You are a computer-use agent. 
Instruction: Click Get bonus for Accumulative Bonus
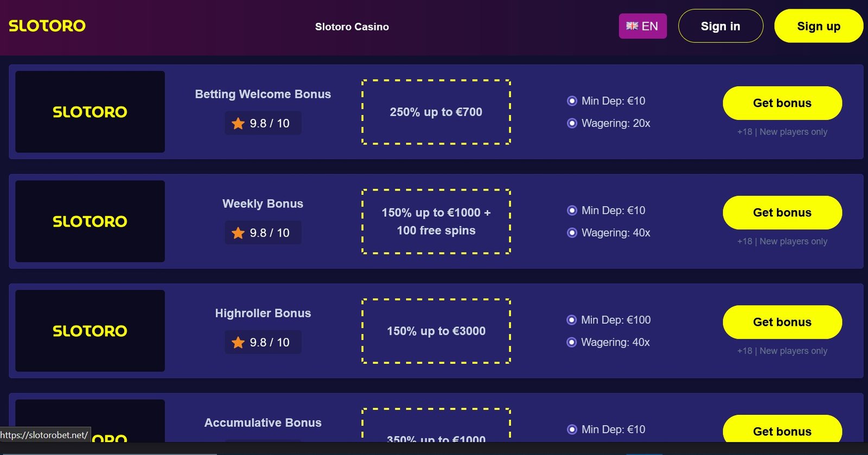tap(782, 431)
